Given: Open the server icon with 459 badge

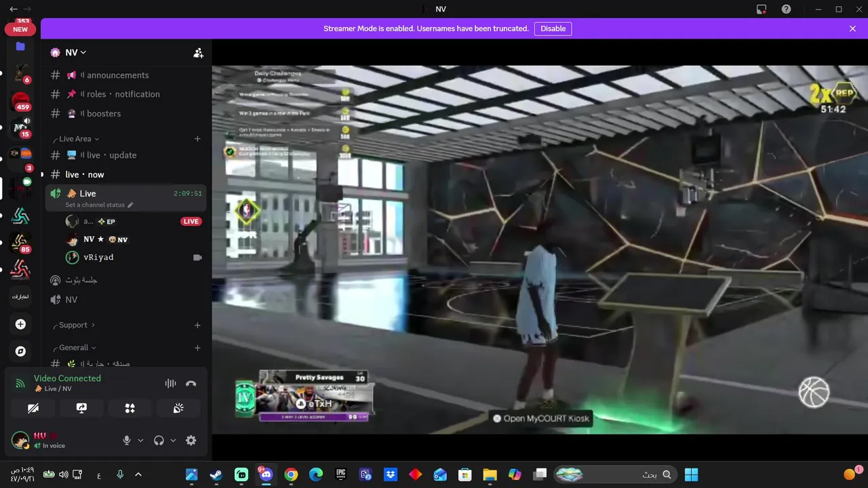Looking at the screenshot, I should (x=20, y=102).
